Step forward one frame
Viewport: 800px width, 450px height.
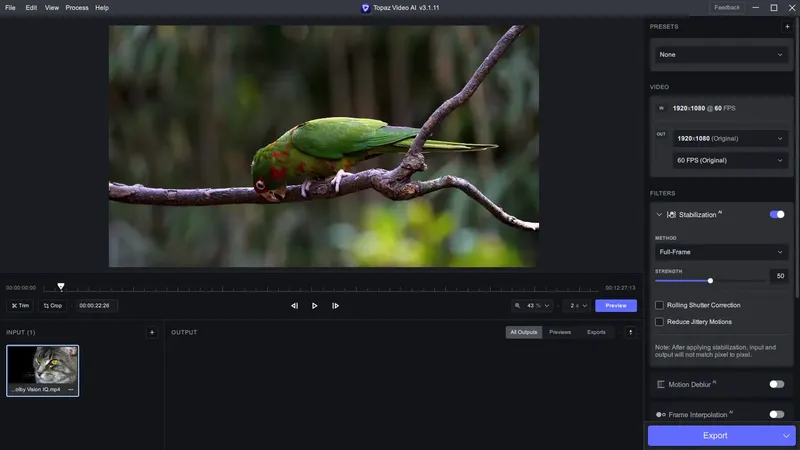tap(336, 306)
